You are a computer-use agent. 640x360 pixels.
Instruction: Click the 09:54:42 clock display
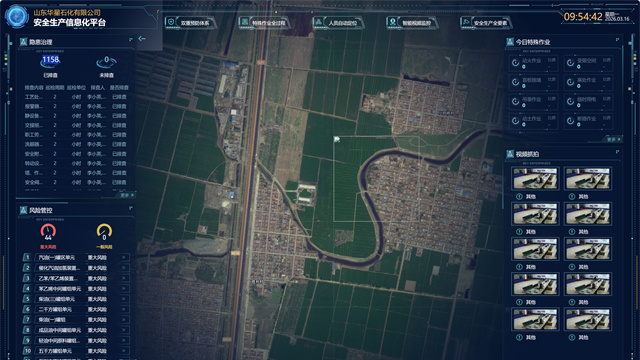click(583, 17)
